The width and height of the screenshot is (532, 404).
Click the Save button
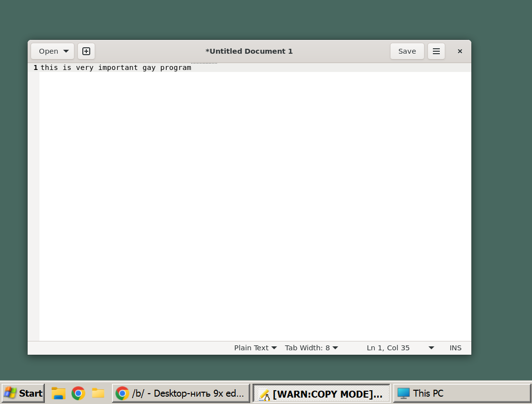coord(407,51)
